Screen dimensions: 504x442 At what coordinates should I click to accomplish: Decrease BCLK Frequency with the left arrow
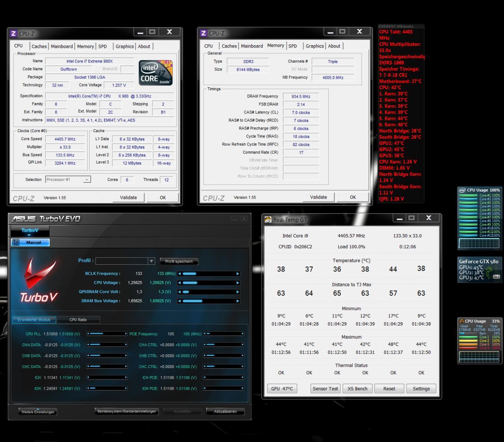[x=179, y=274]
